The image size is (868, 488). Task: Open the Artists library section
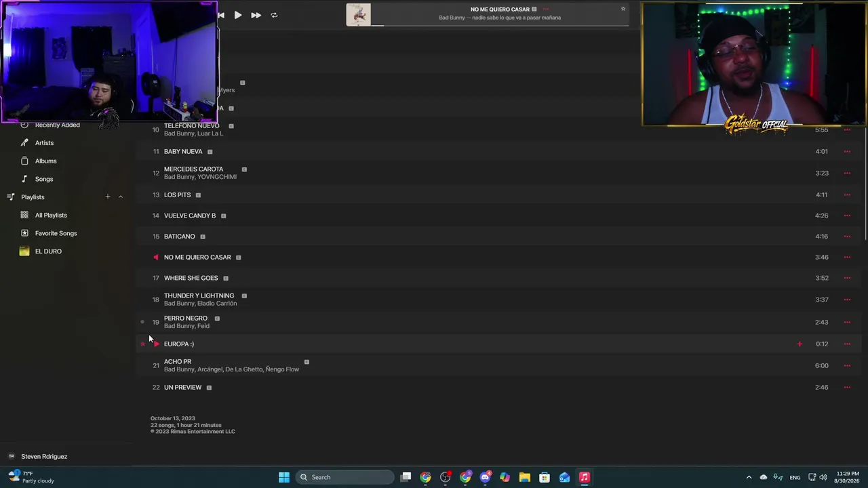pos(44,143)
